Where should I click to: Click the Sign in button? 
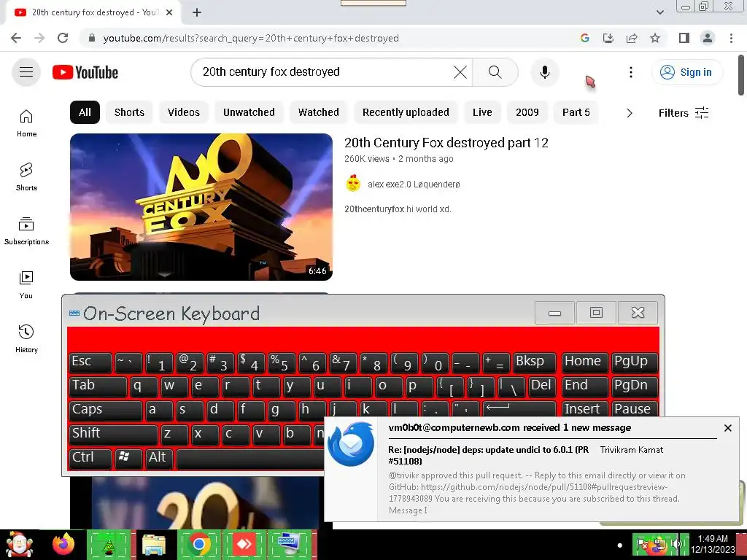pos(686,72)
